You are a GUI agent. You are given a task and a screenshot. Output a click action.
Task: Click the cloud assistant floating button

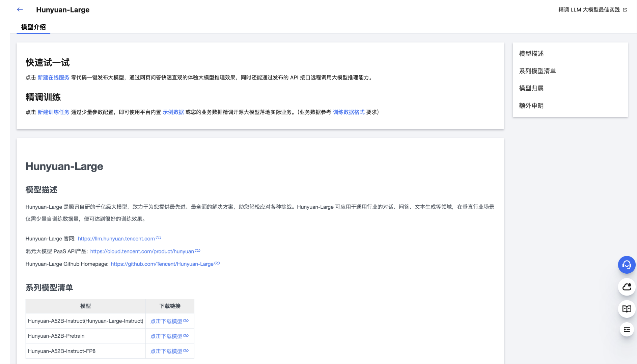pyautogui.click(x=627, y=287)
